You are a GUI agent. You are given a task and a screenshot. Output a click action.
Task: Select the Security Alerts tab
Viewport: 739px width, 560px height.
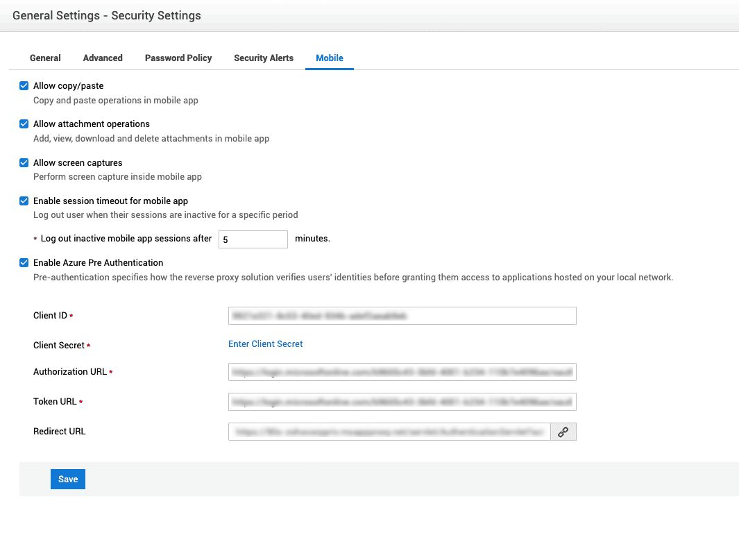pyautogui.click(x=264, y=58)
